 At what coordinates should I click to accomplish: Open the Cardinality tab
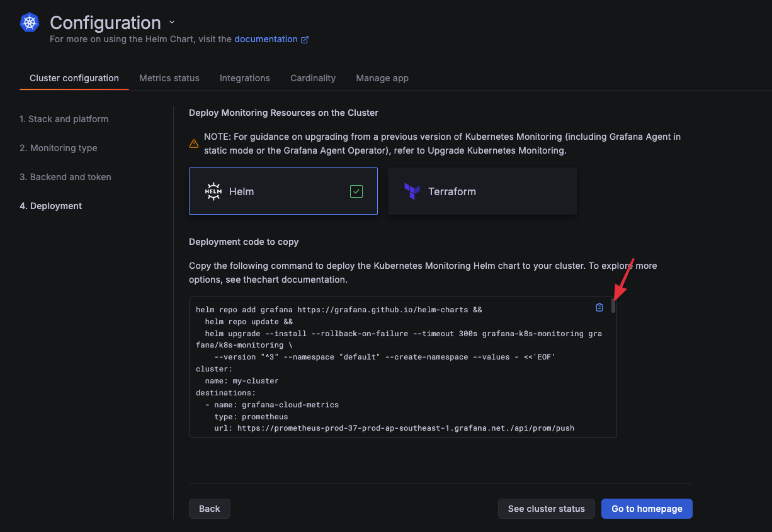click(313, 78)
